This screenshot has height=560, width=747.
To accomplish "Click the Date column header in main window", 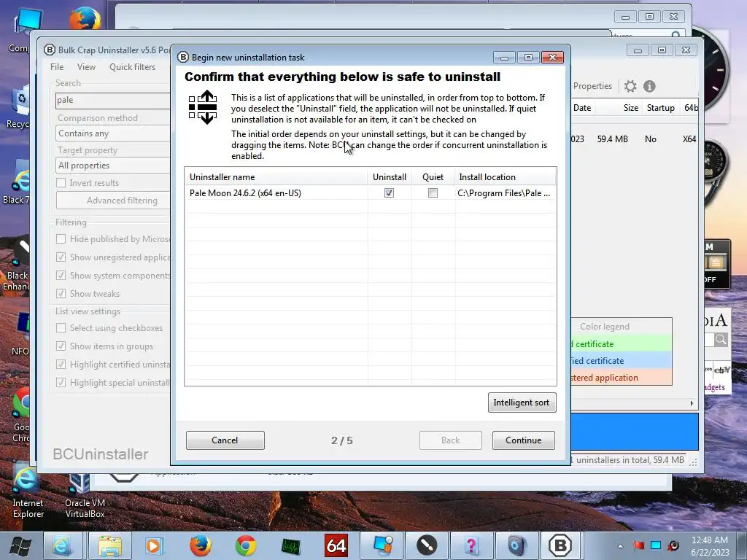I will pos(581,108).
